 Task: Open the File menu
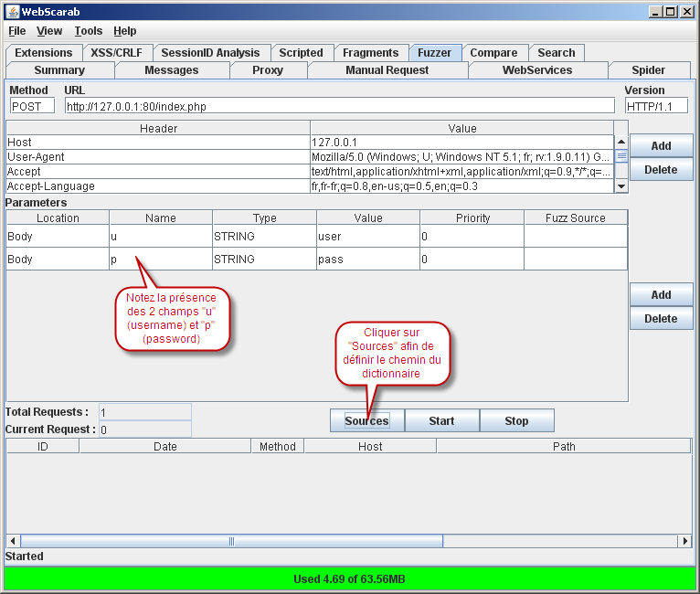[x=17, y=31]
